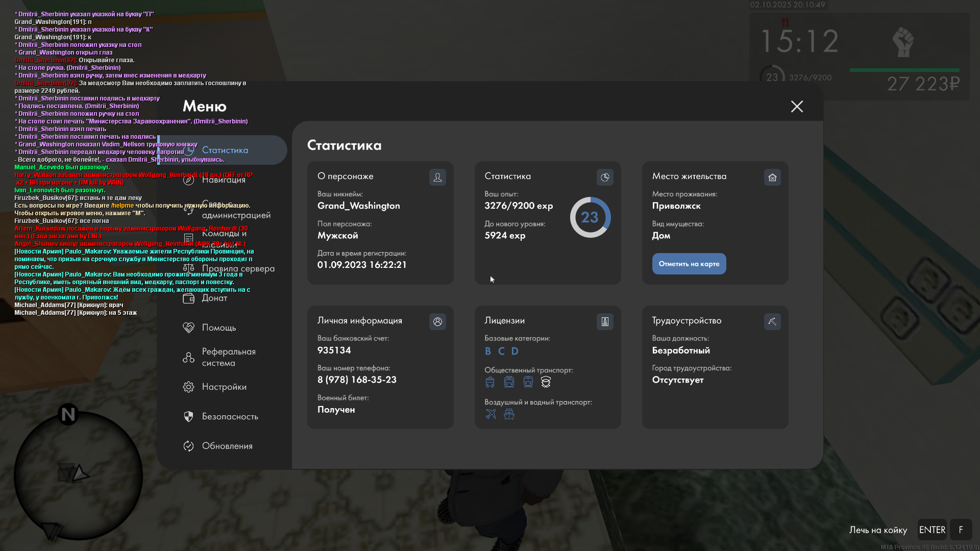Open Реферальная система section
Image resolution: width=980 pixels, height=551 pixels.
(228, 357)
